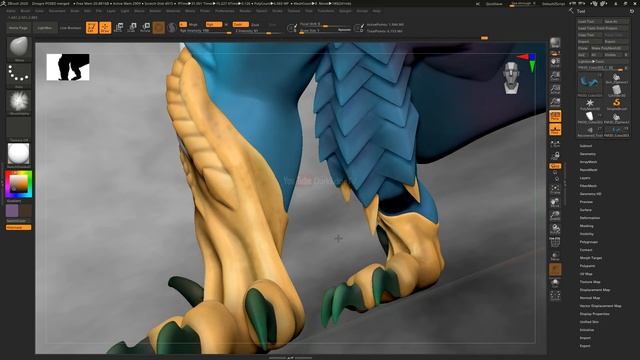Image resolution: width=640 pixels, height=360 pixels.
Task: Expand the Polypaint subpalette
Action: (x=587, y=266)
